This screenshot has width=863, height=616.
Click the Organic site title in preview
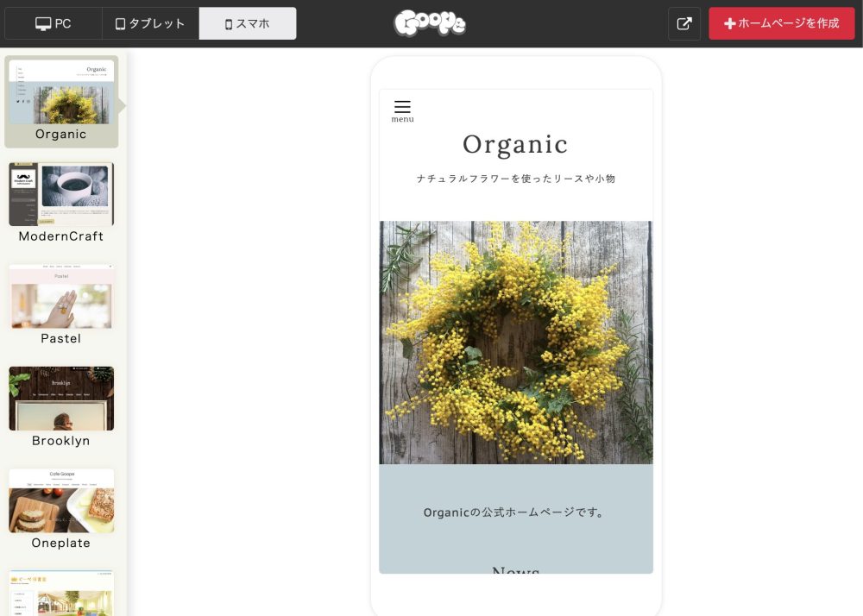[515, 144]
